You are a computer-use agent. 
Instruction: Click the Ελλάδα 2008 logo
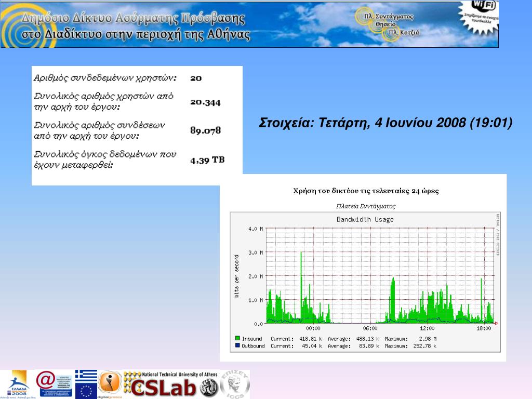click(x=18, y=384)
